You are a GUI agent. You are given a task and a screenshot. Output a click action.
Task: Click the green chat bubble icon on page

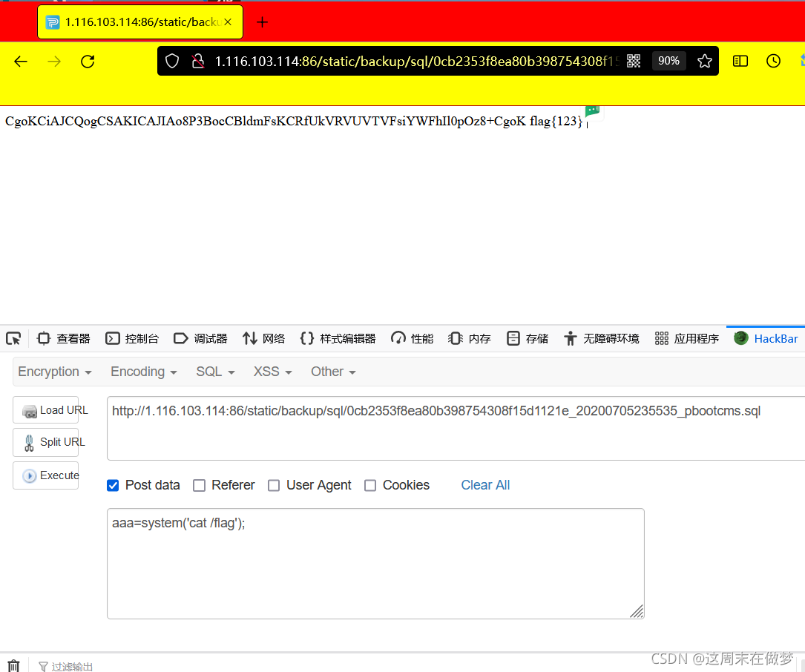592,110
